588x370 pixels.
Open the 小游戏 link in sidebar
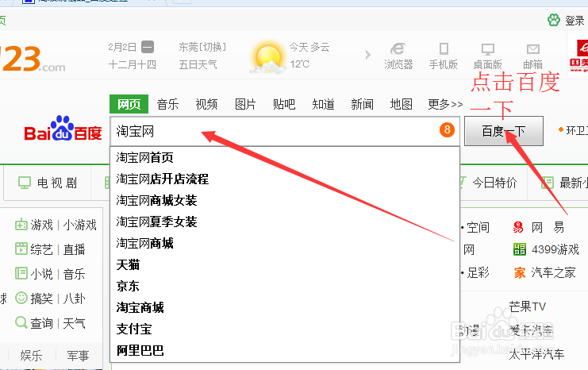[79, 225]
